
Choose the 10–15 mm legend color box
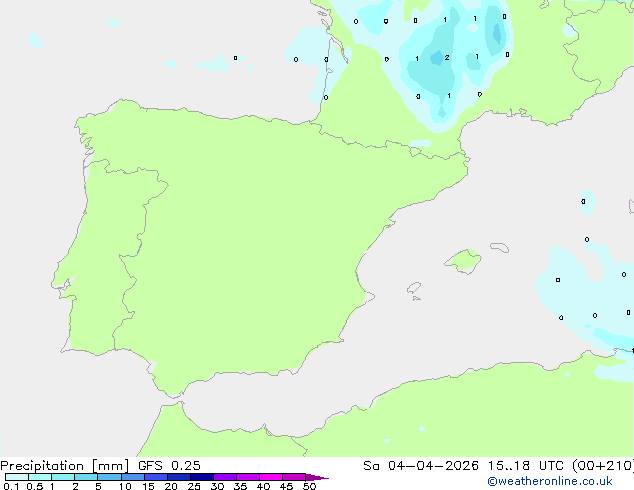tap(132, 477)
